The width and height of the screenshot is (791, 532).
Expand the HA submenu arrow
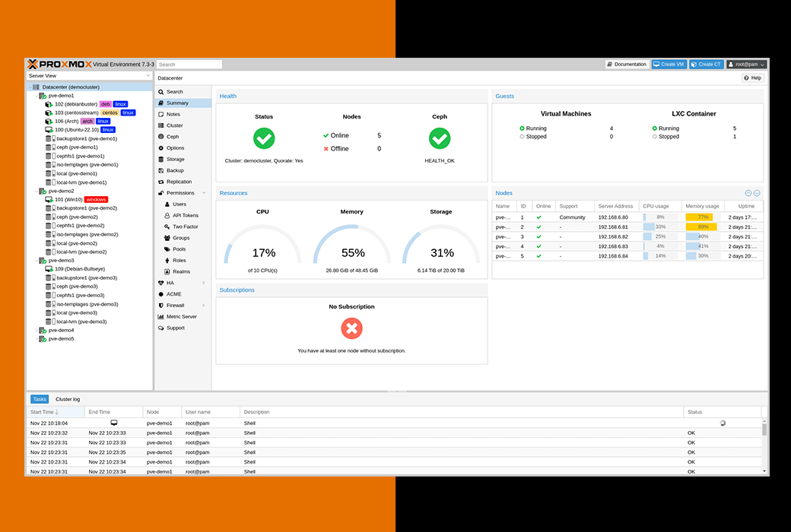click(204, 283)
